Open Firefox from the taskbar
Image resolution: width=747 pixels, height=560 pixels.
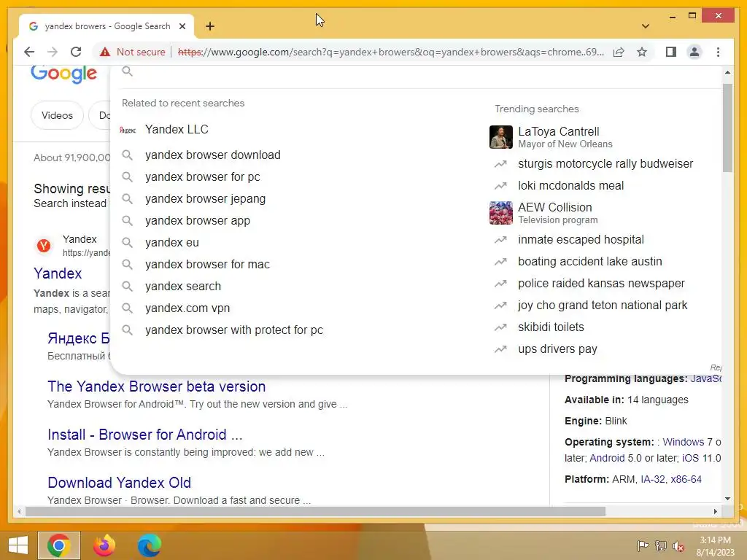pos(104,545)
